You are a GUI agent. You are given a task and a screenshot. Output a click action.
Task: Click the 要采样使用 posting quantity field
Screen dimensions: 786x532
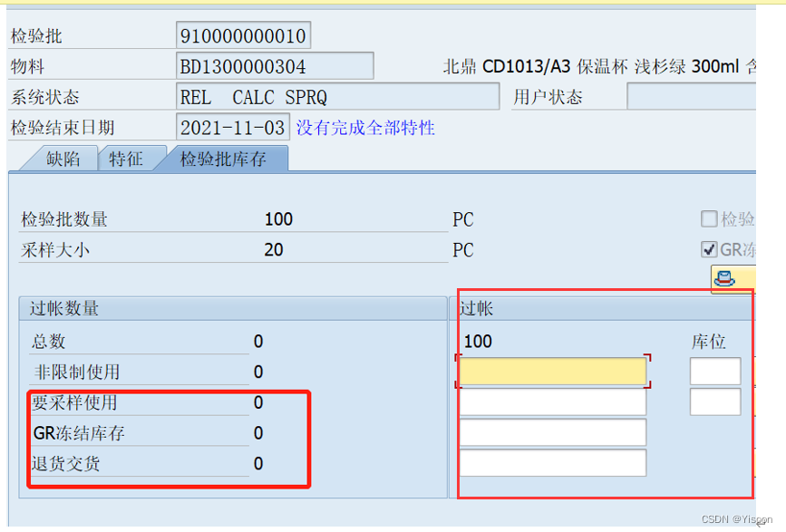(552, 401)
